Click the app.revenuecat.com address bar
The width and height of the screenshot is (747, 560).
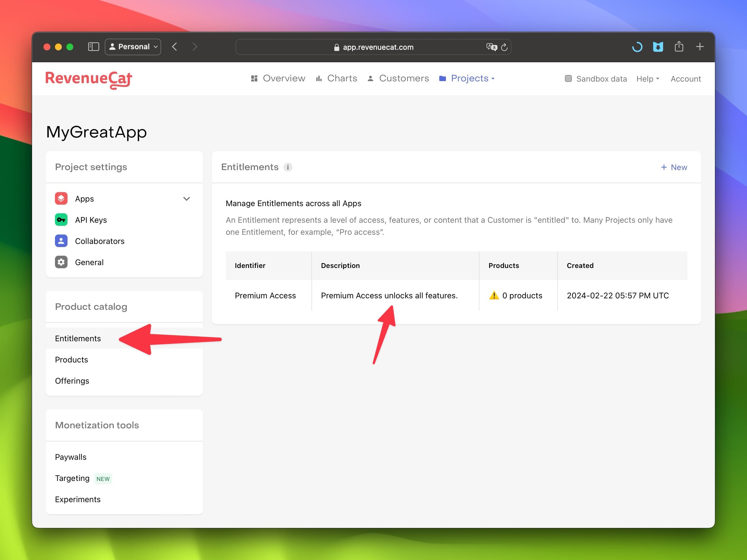[x=373, y=47]
